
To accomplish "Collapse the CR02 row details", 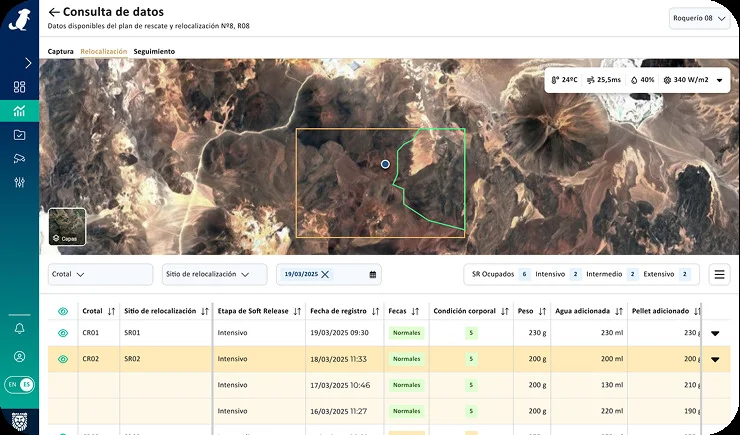I will tap(715, 359).
